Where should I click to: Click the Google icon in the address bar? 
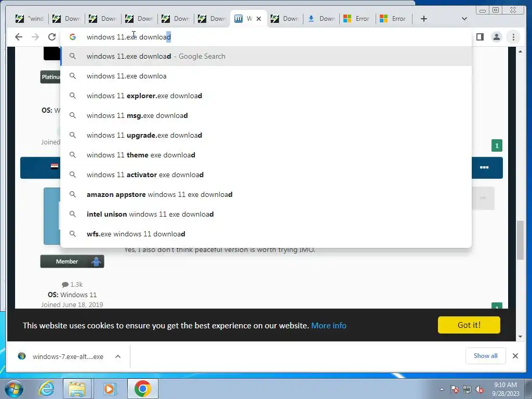click(72, 37)
